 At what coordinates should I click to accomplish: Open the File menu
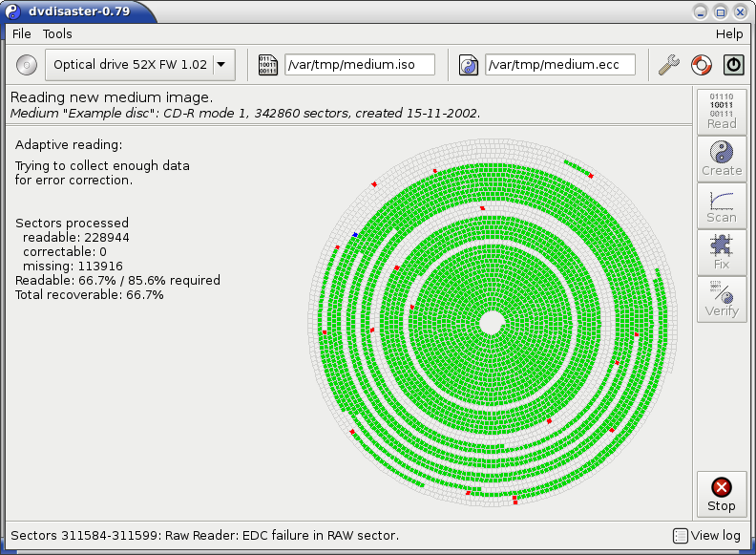(22, 33)
